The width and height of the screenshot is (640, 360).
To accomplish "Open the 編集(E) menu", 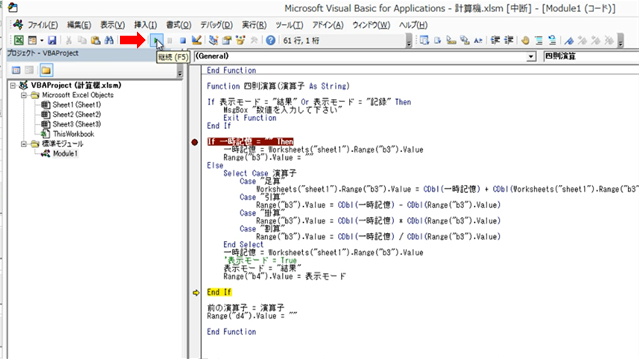I will [x=79, y=25].
